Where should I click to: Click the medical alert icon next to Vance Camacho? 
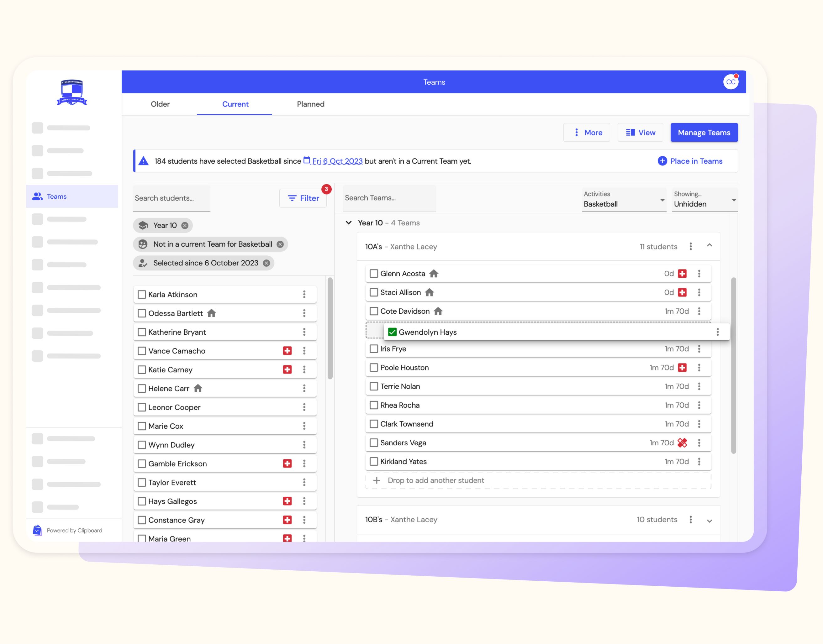[288, 351]
